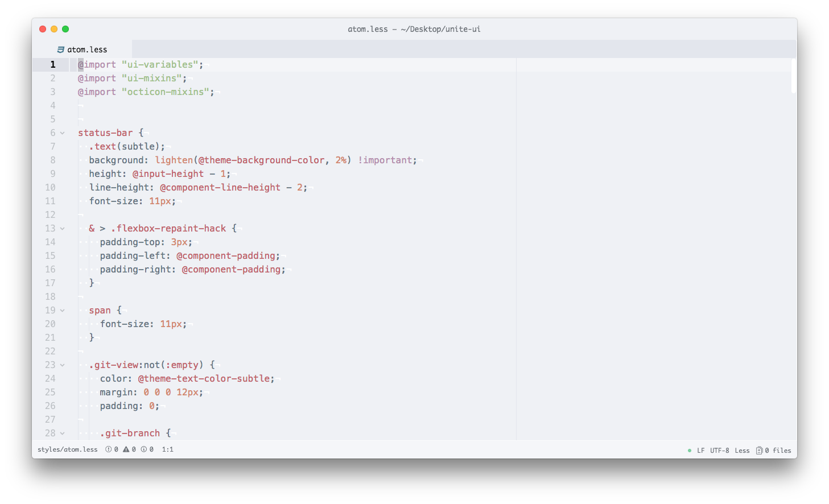Image resolution: width=829 pixels, height=504 pixels.
Task: Click the linter errors count icon
Action: 108,449
